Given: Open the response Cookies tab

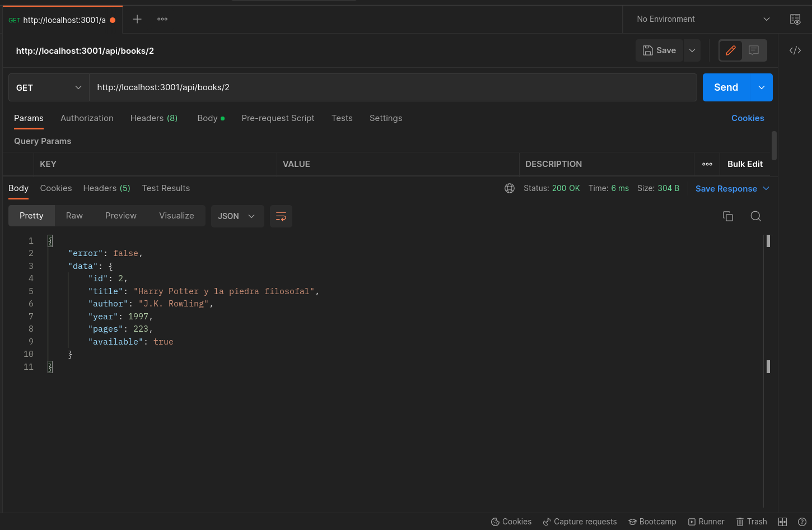Looking at the screenshot, I should coord(56,188).
